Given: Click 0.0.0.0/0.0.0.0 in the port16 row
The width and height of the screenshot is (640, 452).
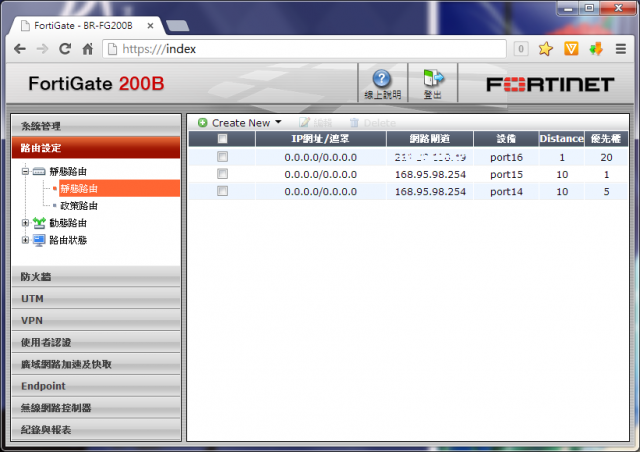Looking at the screenshot, I should tap(320, 157).
